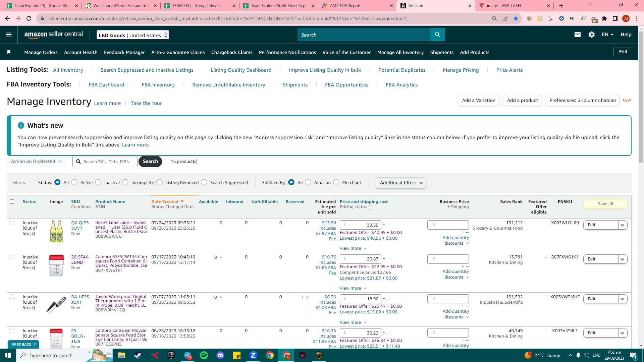Open Account Health in navigation bar
This screenshot has width=644, height=362.
pos(81,52)
